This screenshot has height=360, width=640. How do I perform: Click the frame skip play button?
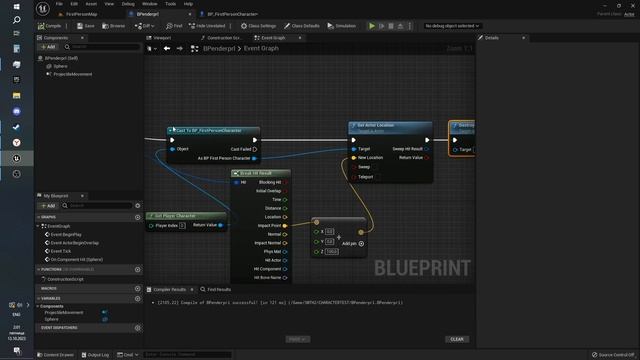pyautogui.click(x=382, y=26)
